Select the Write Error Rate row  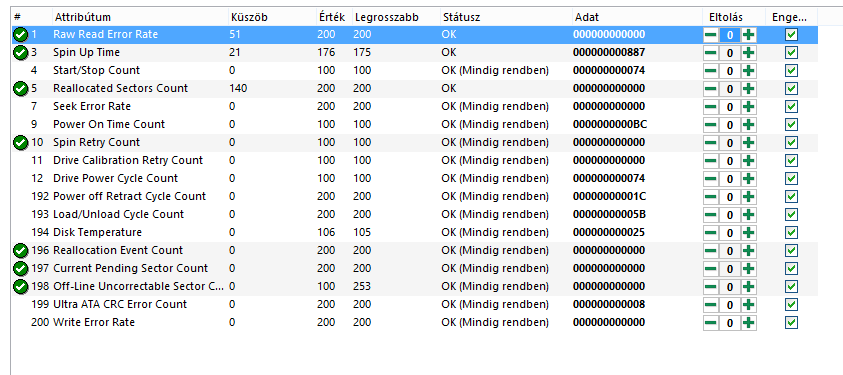(415, 323)
